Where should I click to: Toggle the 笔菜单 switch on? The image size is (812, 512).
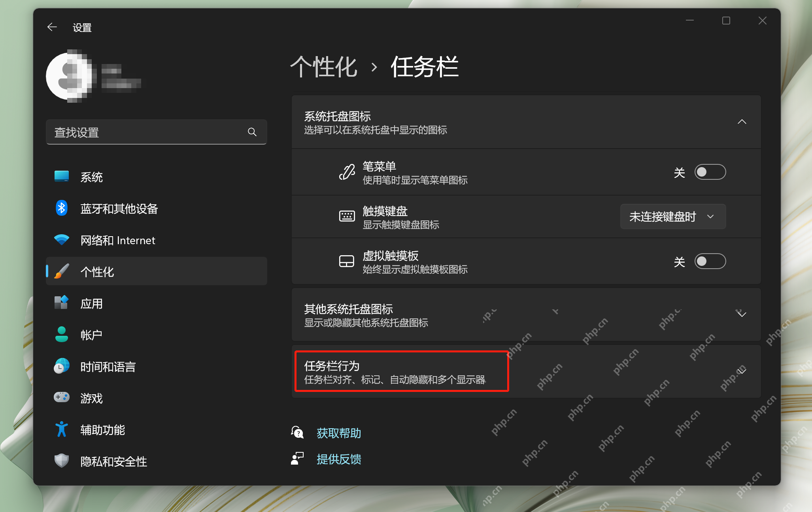(x=710, y=172)
